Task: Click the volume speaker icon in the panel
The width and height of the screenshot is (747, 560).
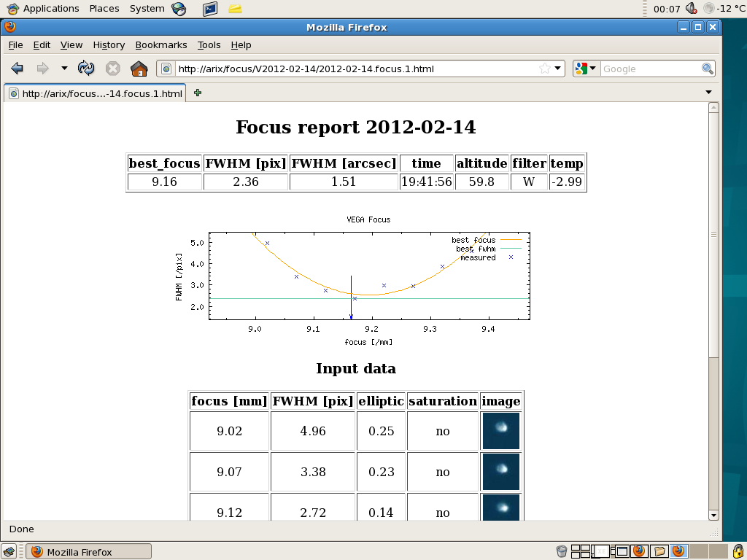Action: [692, 8]
